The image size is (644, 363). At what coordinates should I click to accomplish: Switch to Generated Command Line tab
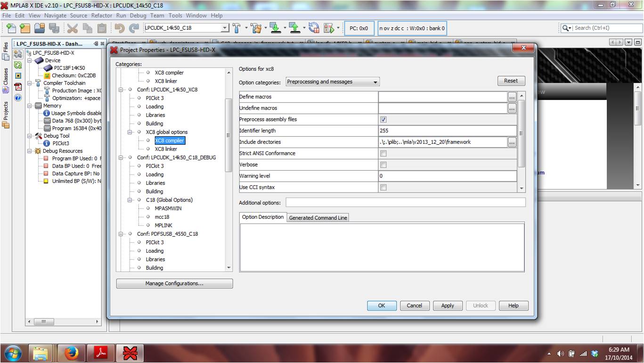click(x=318, y=218)
